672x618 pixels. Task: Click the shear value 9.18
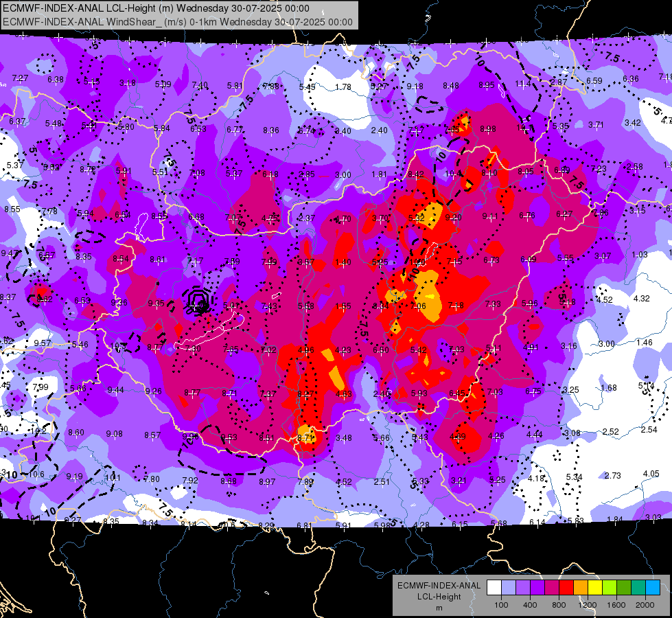(x=415, y=87)
